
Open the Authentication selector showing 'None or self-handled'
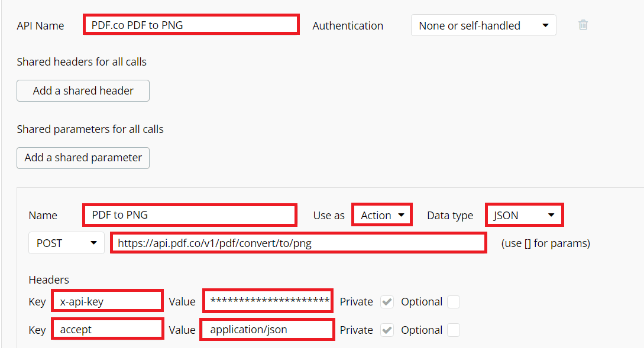point(483,25)
